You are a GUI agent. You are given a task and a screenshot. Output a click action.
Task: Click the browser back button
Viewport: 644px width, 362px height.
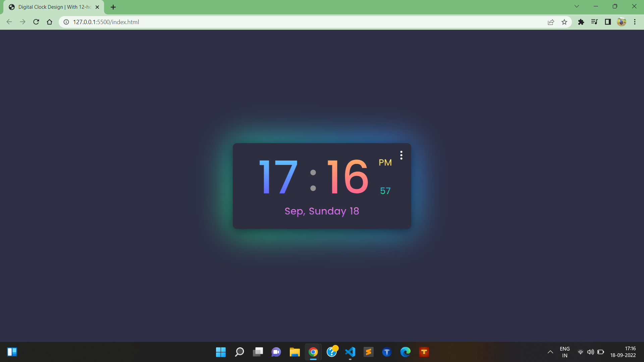[x=9, y=22]
